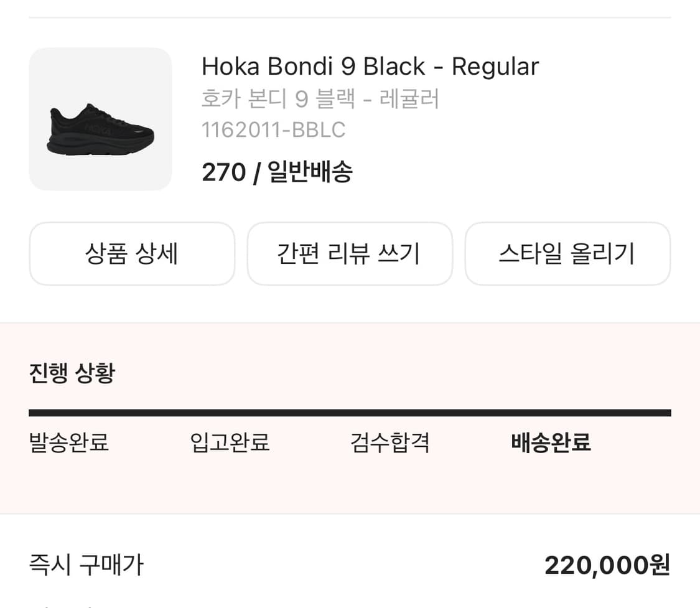700x608 pixels.
Task: Select the 발송완료 progress step
Action: tap(69, 443)
